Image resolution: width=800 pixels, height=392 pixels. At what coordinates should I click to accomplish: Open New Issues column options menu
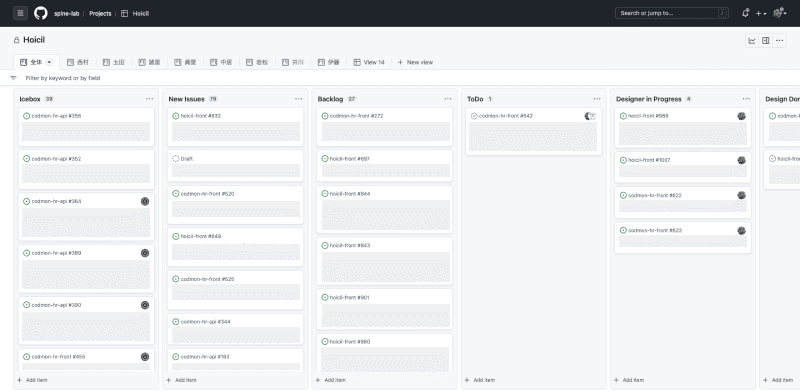(x=298, y=99)
